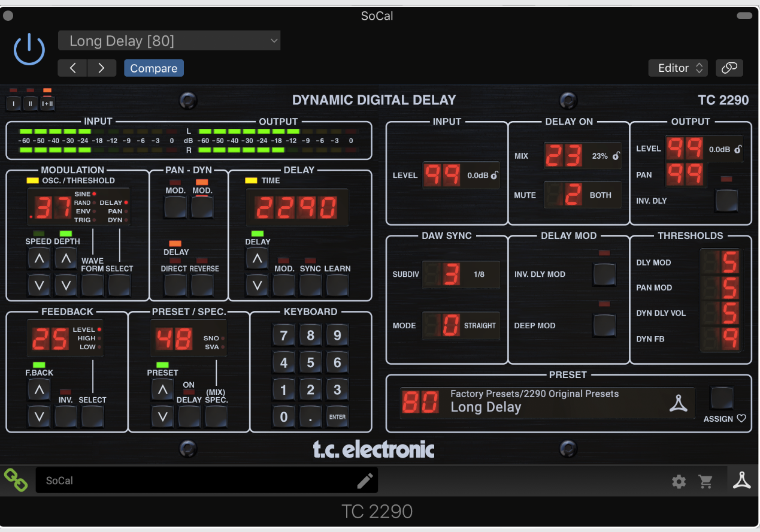Click the ENTER key on the keyboard
Viewport: 760px width, 532px height.
[x=337, y=416]
